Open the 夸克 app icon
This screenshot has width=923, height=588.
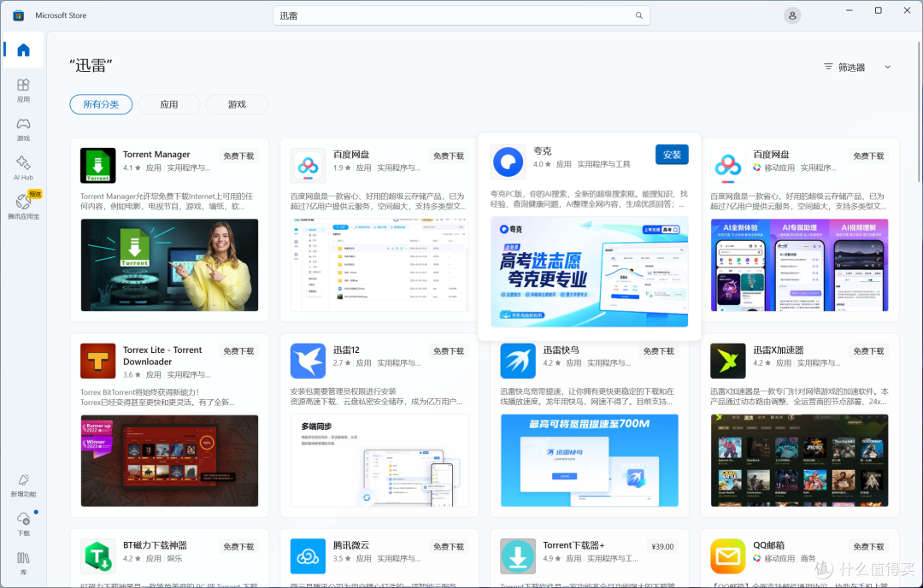point(508,162)
